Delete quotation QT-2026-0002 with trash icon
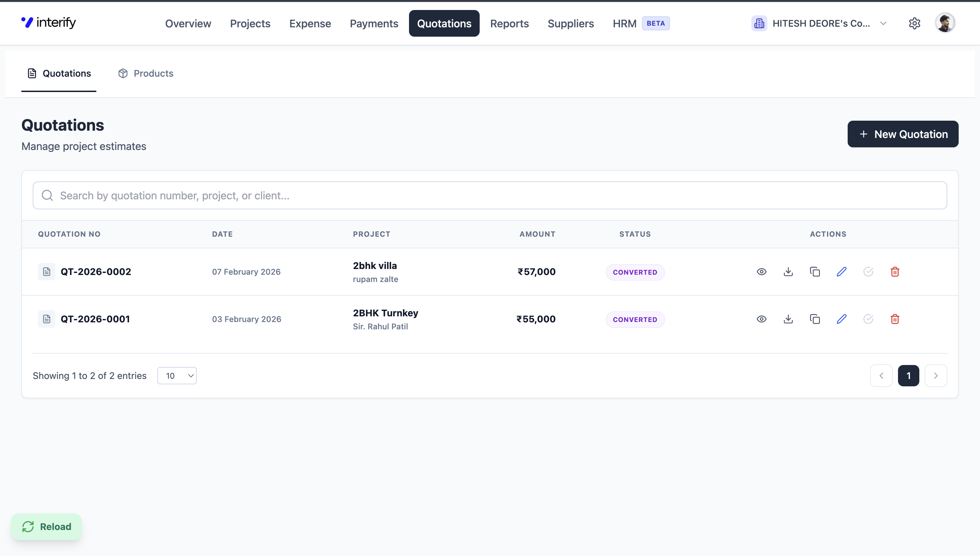 [894, 272]
